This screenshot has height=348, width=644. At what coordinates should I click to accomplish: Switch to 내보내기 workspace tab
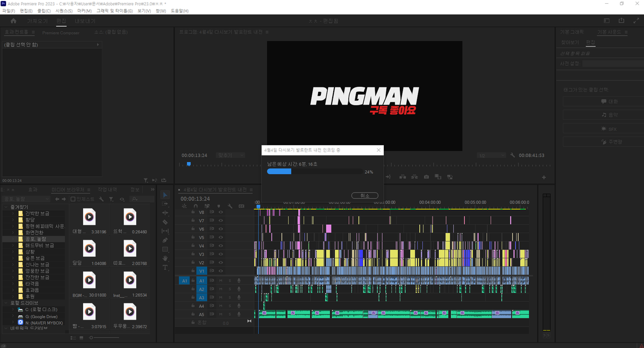point(85,21)
